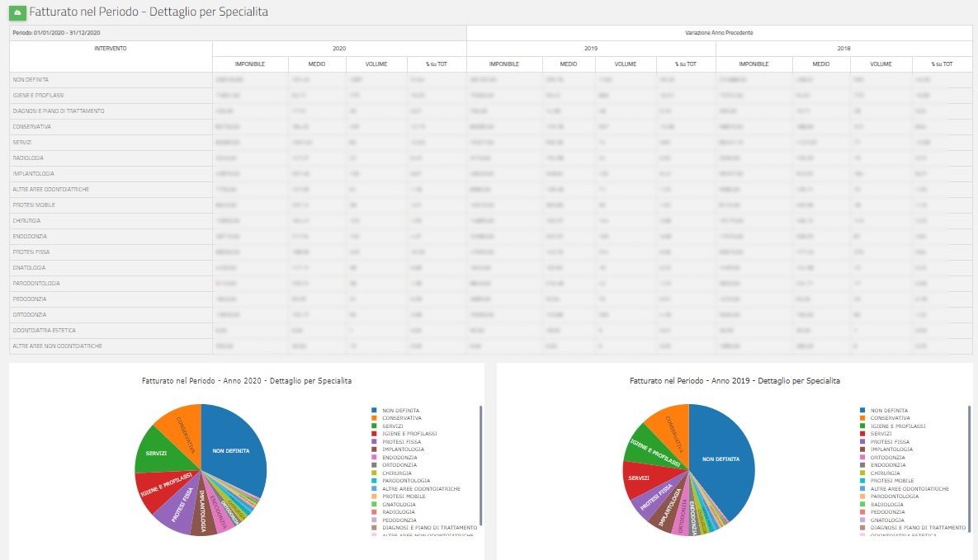978x560 pixels.
Task: Click green SERVIZI swatch in 2020 legend
Action: coord(375,426)
